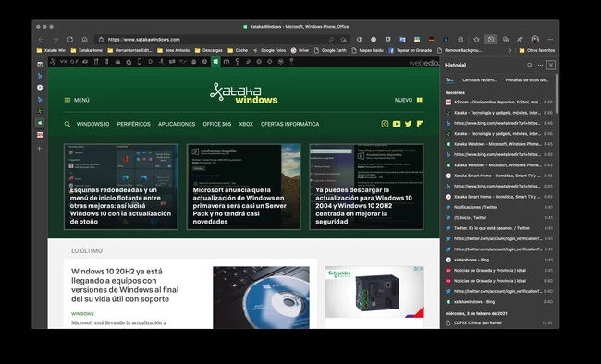Open XatakaHome bookmarks folder
This screenshot has height=364, width=601.
[87, 50]
